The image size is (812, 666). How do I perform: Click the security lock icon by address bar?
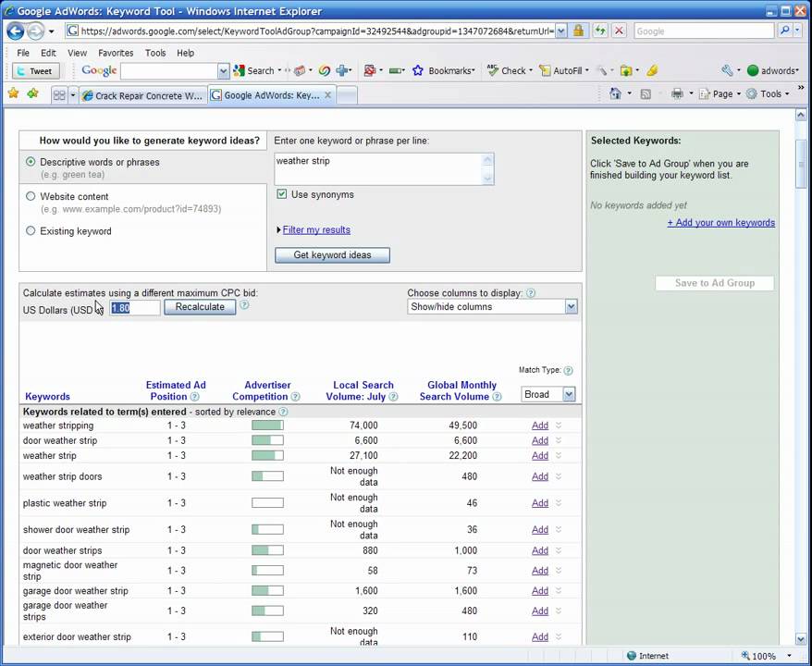(578, 31)
